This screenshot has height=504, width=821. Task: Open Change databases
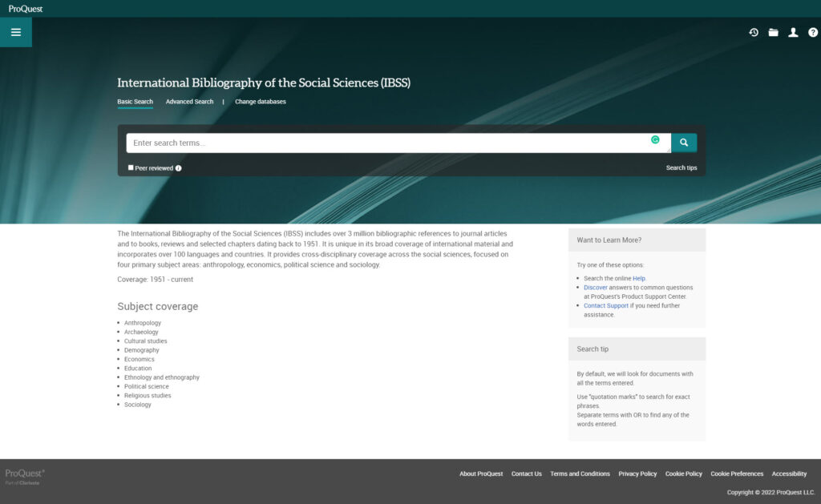pos(261,102)
